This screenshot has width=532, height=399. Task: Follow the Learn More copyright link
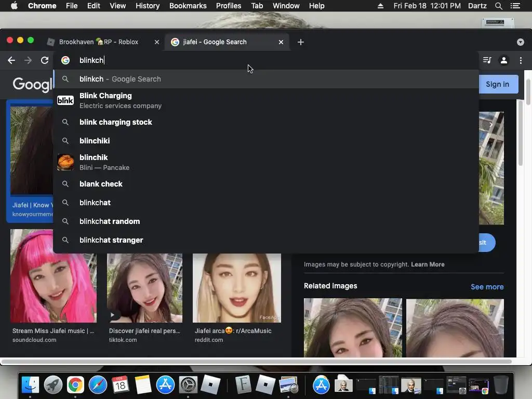(428, 264)
